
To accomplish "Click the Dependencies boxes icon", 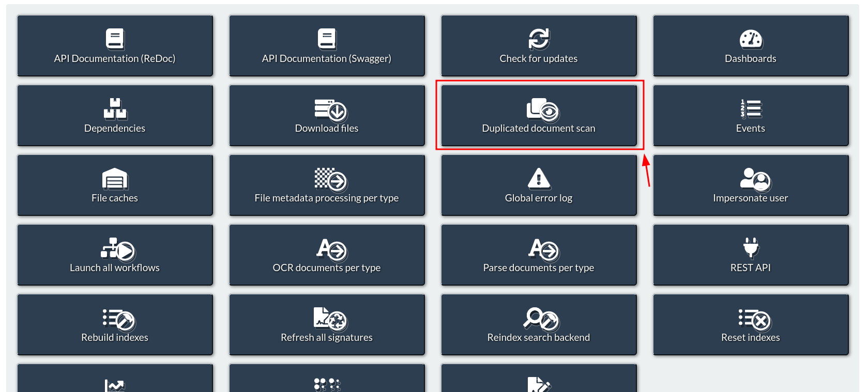I will pos(115,108).
